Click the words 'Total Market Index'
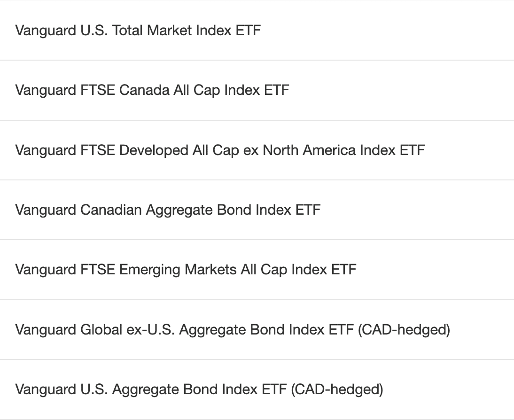The image size is (514, 420). pyautogui.click(x=172, y=31)
